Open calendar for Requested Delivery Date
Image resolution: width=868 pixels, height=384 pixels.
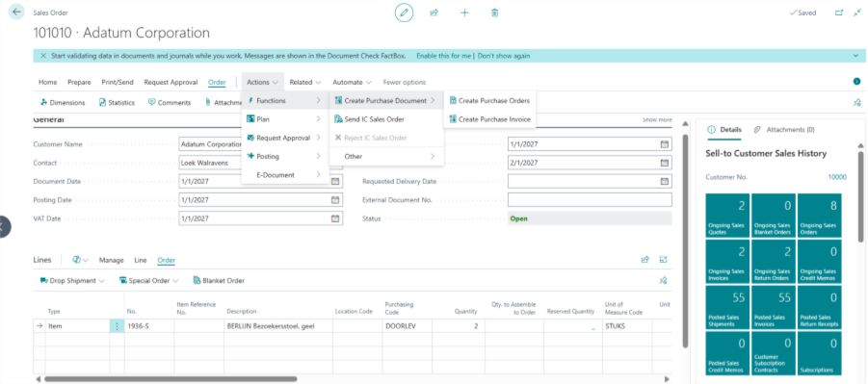click(x=665, y=181)
